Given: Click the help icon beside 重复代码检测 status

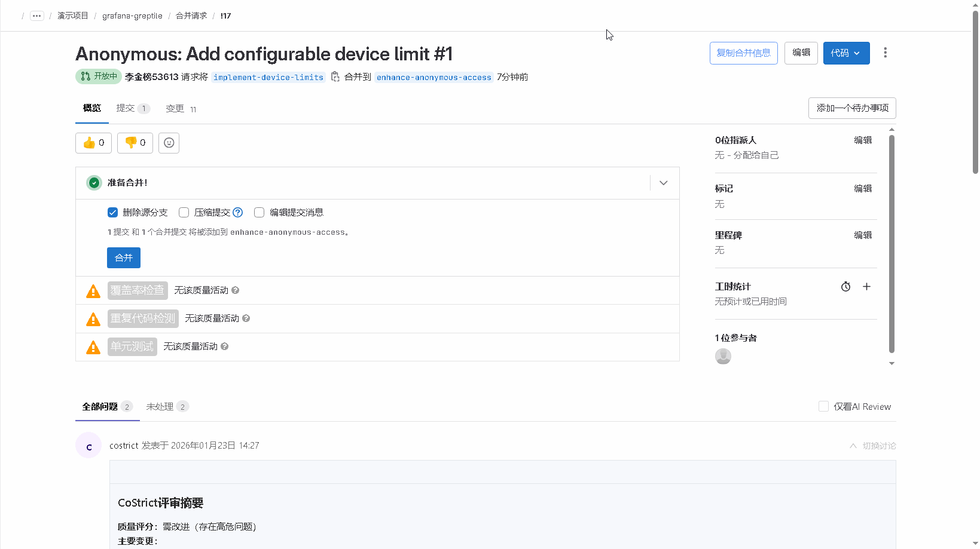Looking at the screenshot, I should click(246, 318).
